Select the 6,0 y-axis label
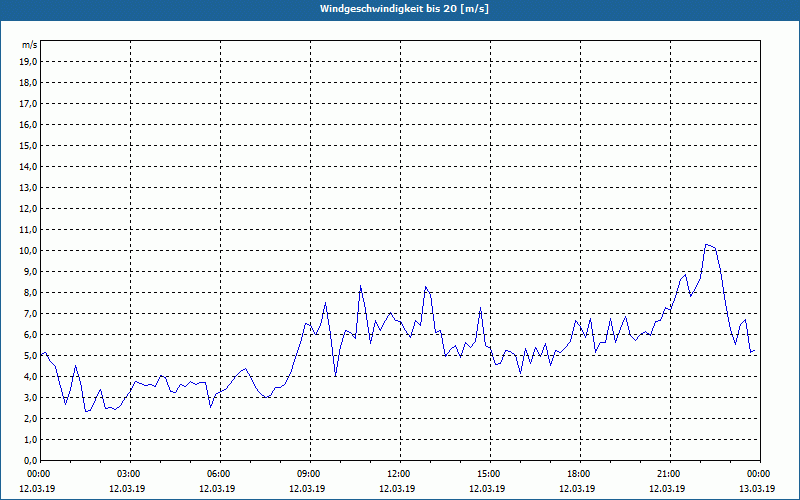 point(31,334)
